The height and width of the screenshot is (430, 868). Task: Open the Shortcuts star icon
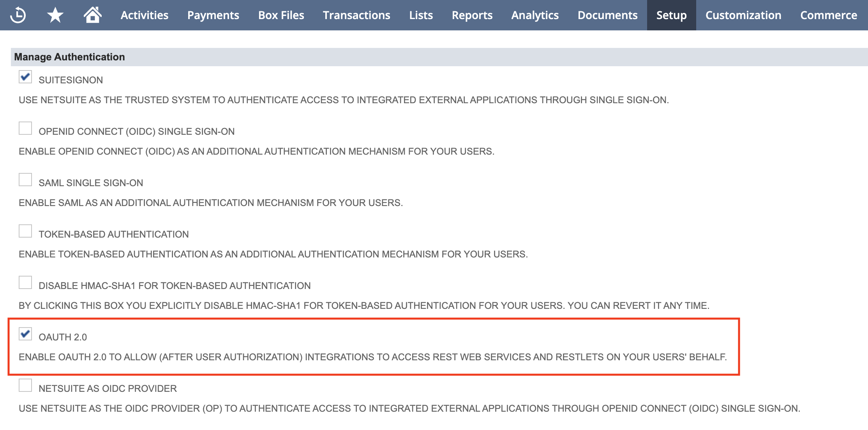(55, 15)
